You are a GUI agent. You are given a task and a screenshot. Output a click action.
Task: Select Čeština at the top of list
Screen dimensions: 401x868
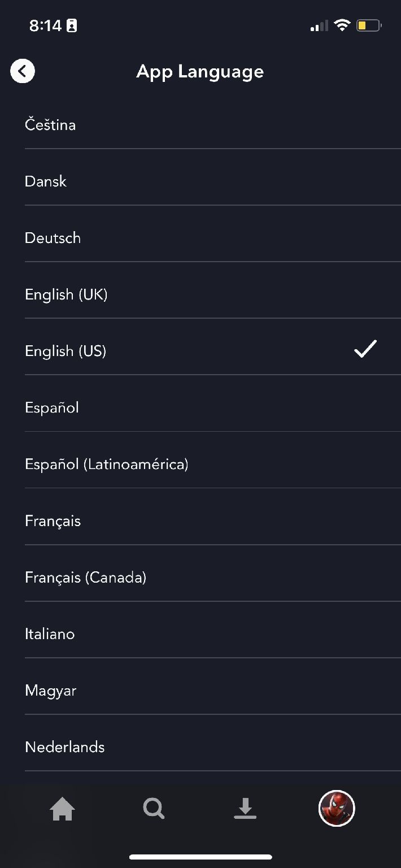point(50,125)
